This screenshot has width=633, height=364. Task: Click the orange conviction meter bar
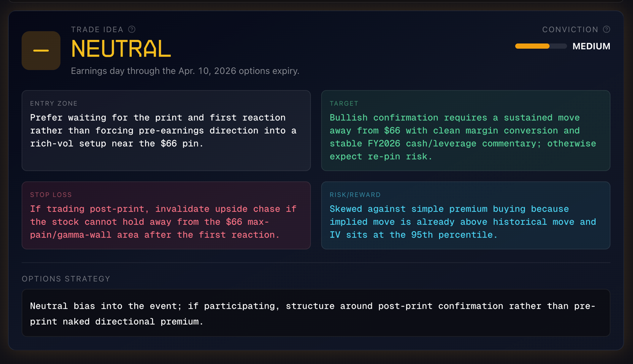532,46
